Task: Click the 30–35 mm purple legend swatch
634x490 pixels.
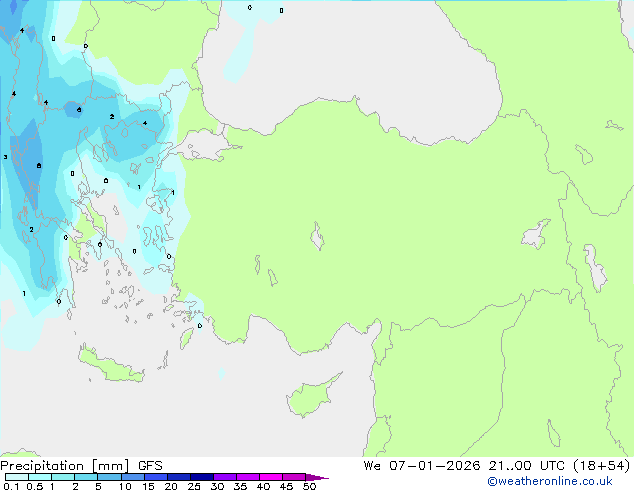Action: click(x=225, y=477)
